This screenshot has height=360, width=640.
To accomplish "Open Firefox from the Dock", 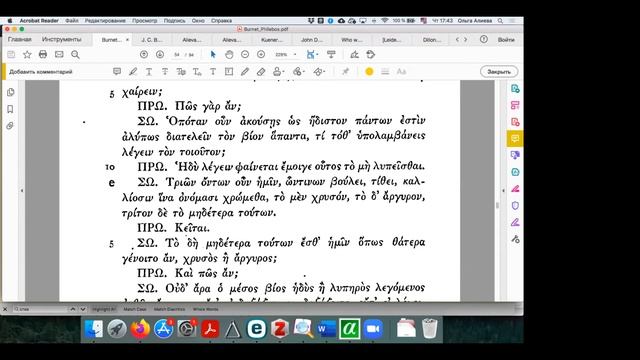I will coord(140,329).
